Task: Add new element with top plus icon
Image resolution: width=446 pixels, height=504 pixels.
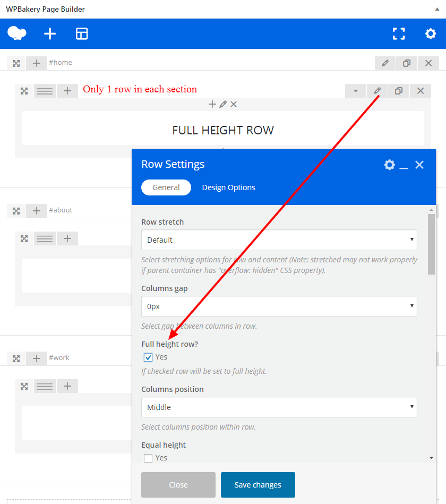Action: pos(50,34)
